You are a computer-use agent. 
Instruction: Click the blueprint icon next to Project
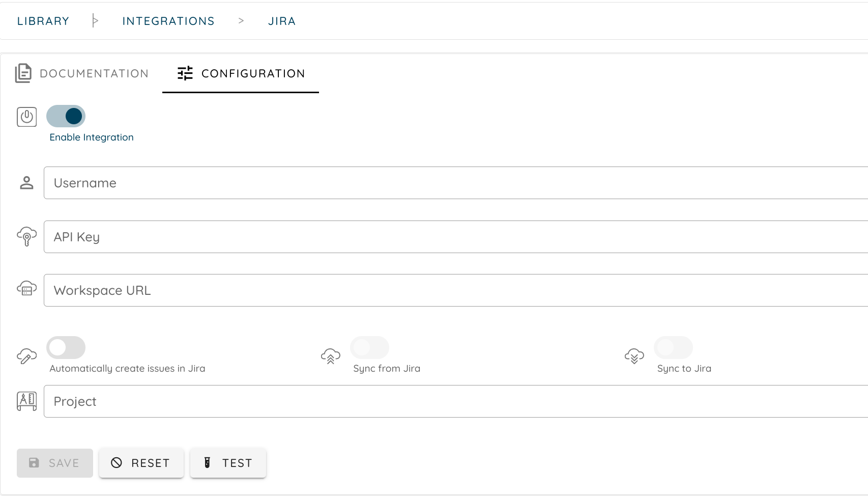pyautogui.click(x=26, y=401)
